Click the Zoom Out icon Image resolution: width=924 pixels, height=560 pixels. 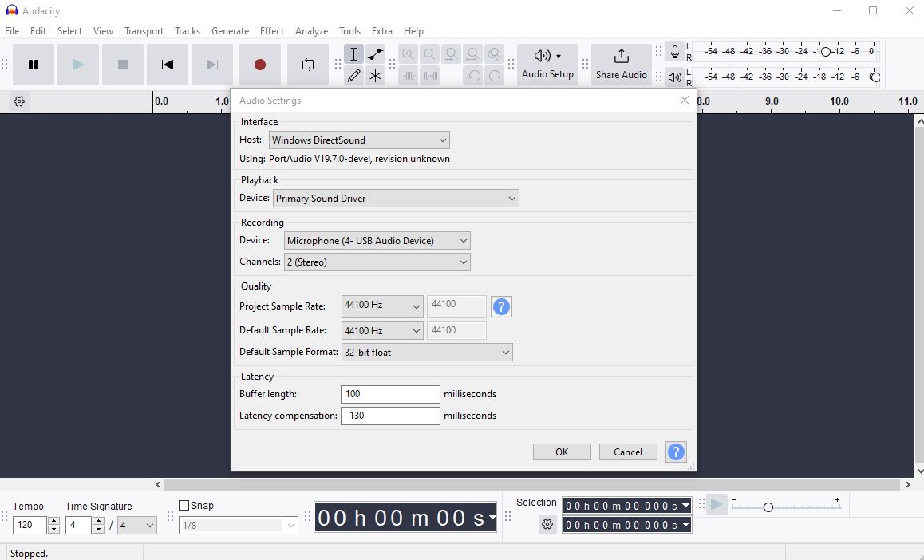point(429,54)
